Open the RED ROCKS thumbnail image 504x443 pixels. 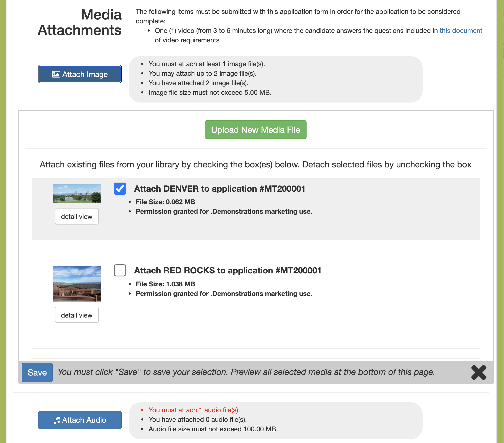pos(77,283)
